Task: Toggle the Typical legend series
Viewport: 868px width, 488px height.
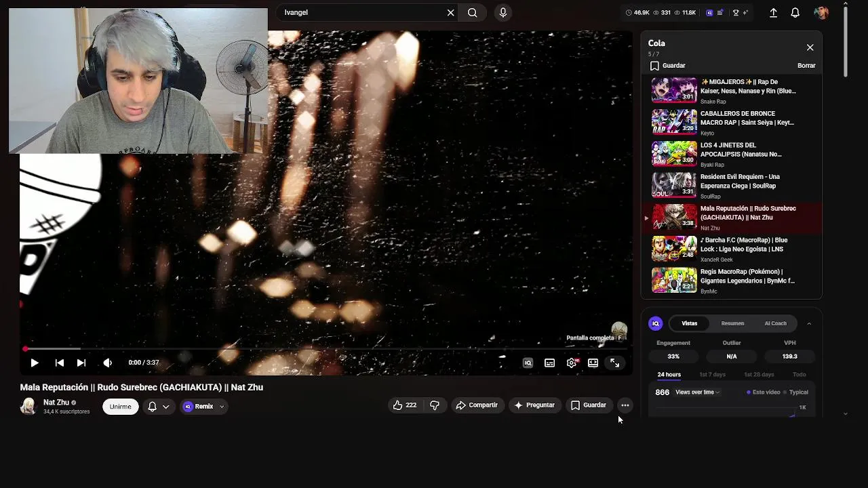Action: (796, 392)
